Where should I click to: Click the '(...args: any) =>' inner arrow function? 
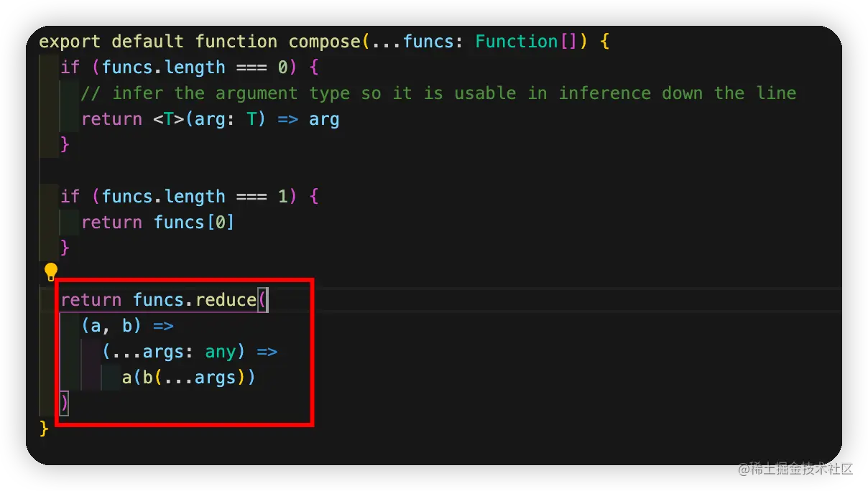(190, 352)
